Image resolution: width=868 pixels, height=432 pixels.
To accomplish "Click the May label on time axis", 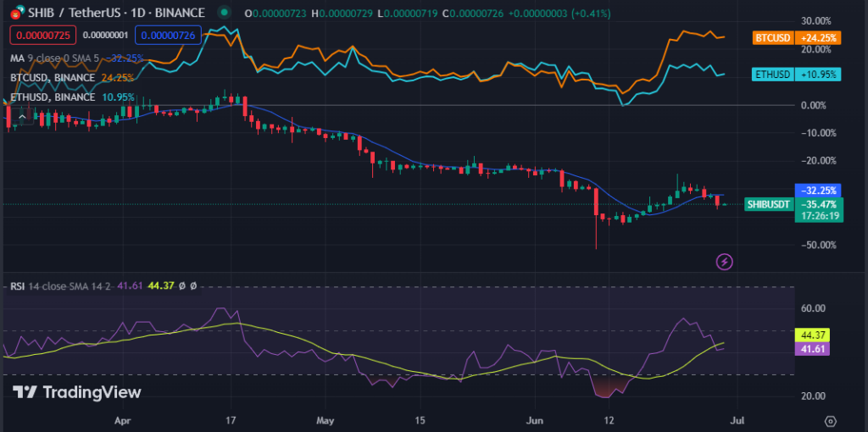I will [x=325, y=421].
